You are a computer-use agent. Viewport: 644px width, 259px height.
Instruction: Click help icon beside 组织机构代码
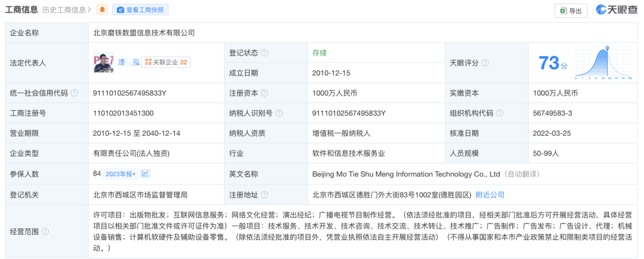tap(500, 113)
